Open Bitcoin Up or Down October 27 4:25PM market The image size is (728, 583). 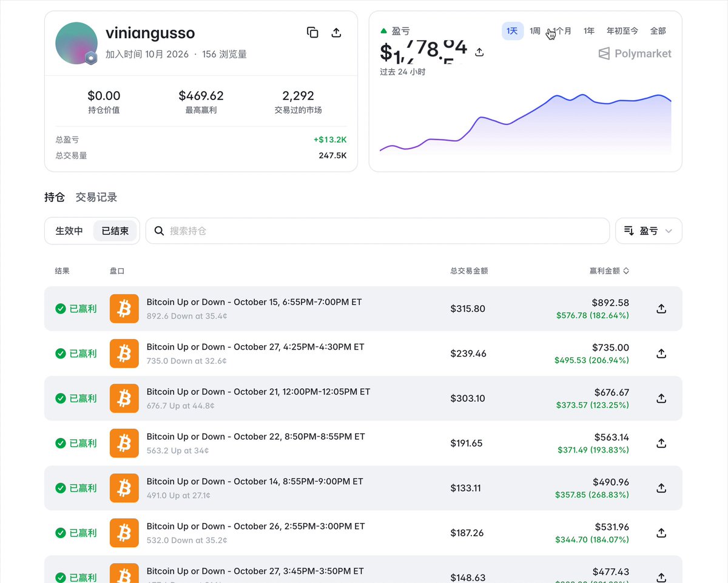255,347
